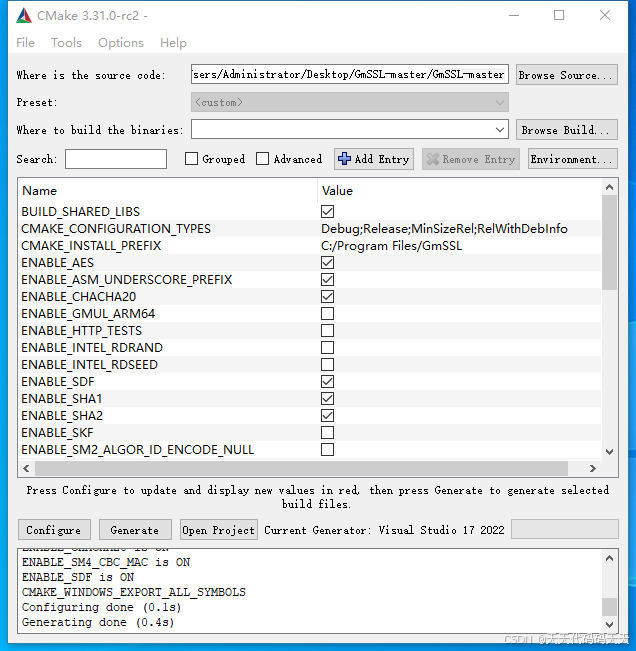Open the File menu
Viewport: 636px width, 651px height.
(25, 42)
